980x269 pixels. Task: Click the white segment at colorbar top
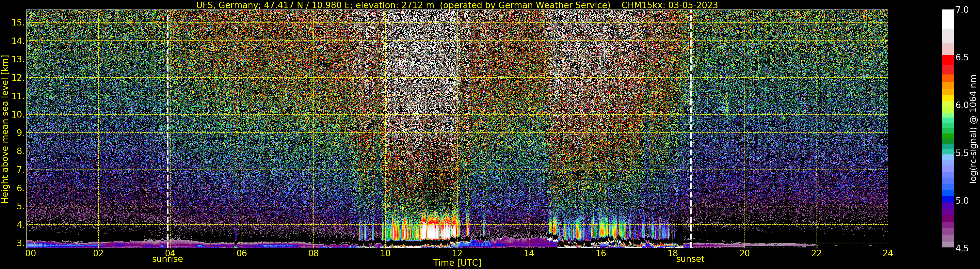point(948,19)
